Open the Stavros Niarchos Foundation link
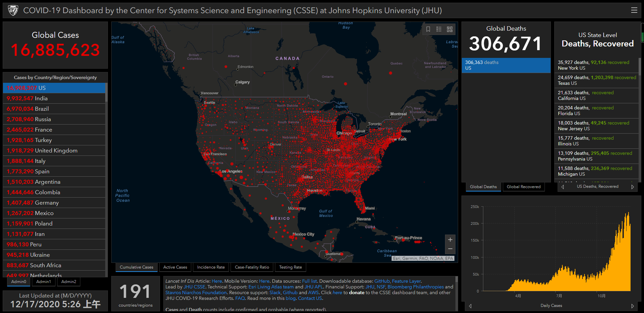 pyautogui.click(x=196, y=292)
